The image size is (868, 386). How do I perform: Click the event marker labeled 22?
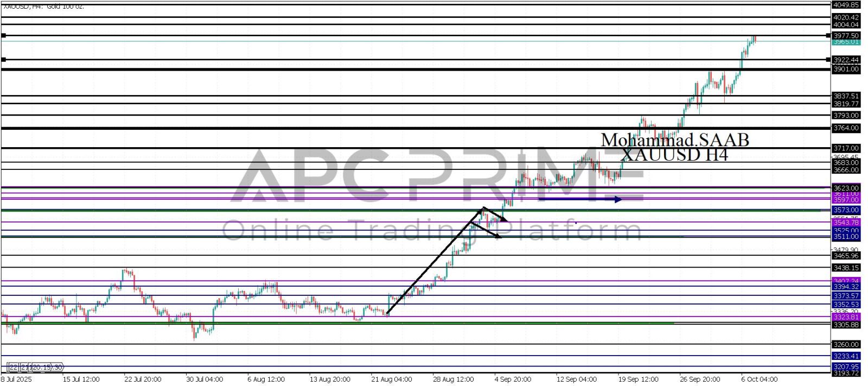[x=13, y=368]
